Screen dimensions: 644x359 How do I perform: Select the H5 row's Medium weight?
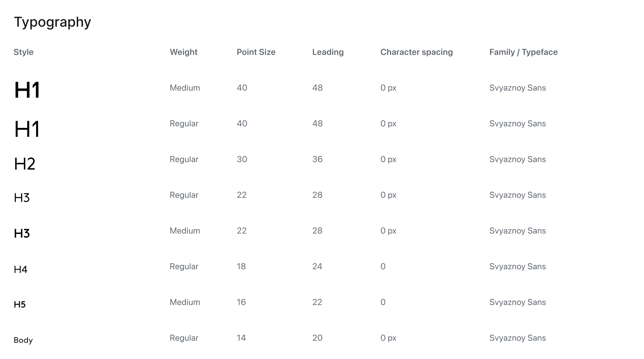coord(185,302)
